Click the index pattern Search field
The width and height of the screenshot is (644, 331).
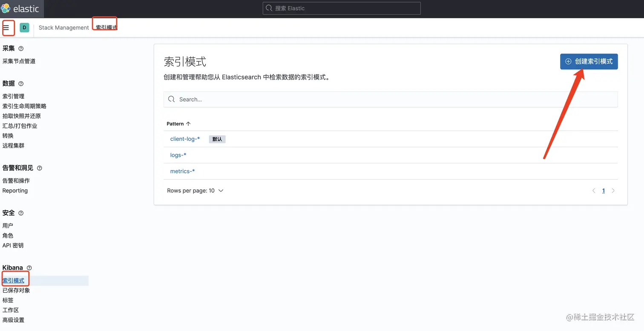coord(391,99)
